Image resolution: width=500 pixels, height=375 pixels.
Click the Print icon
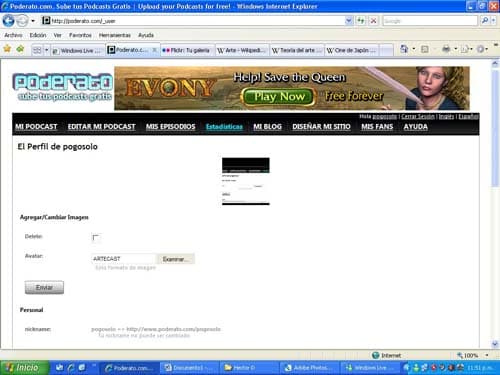point(446,49)
